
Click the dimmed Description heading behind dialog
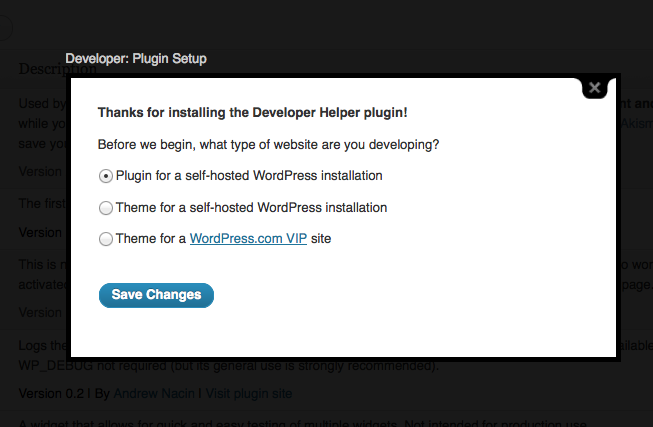(x=40, y=70)
